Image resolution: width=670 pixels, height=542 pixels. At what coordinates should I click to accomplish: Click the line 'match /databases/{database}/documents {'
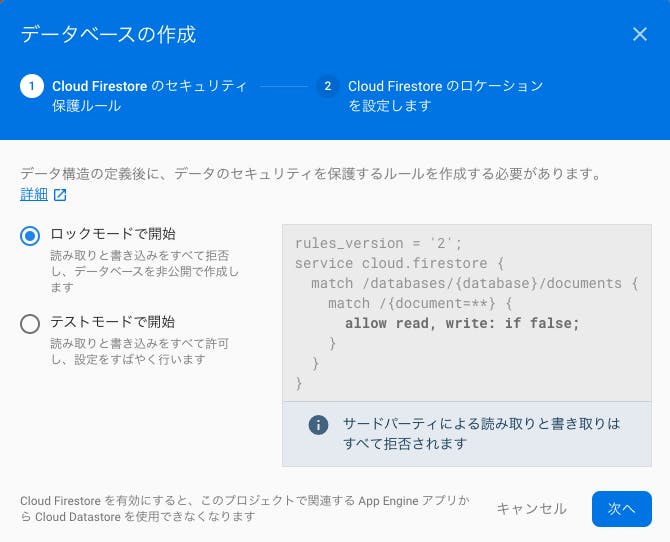475,283
